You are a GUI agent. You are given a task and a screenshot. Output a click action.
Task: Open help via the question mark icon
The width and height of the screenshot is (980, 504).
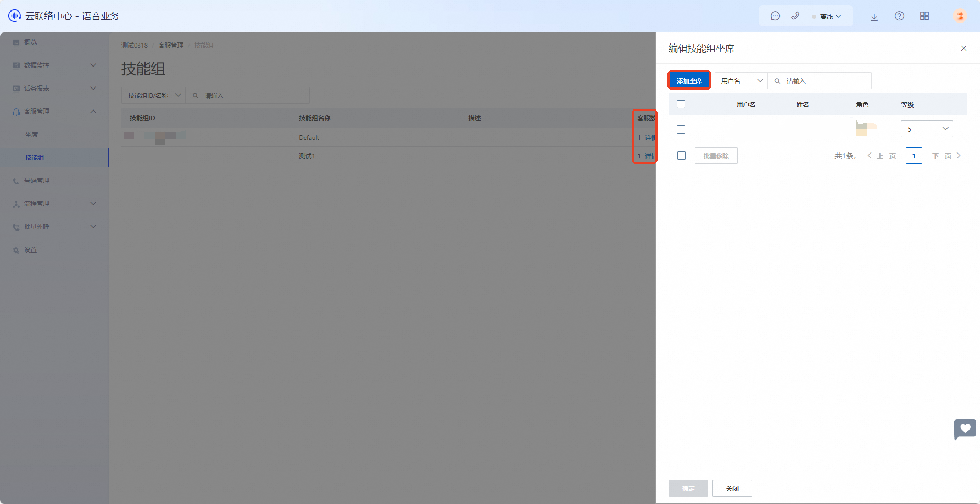coord(899,16)
